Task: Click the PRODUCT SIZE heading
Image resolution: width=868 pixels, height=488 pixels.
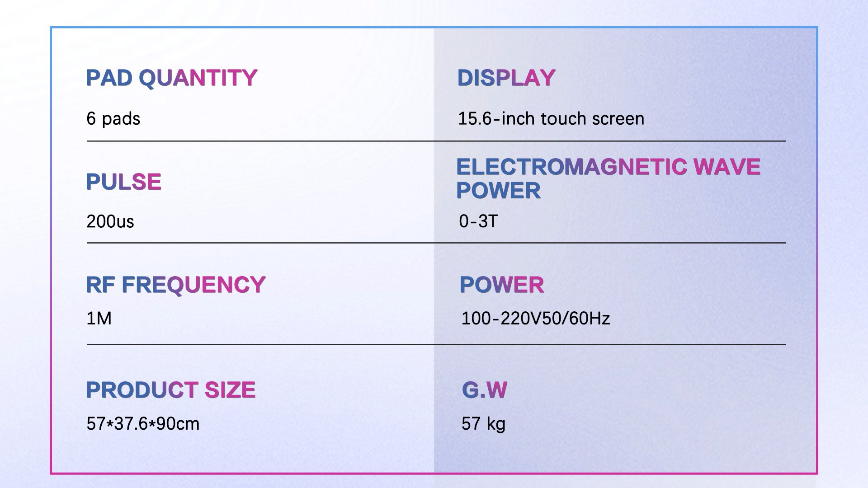Action: (170, 390)
